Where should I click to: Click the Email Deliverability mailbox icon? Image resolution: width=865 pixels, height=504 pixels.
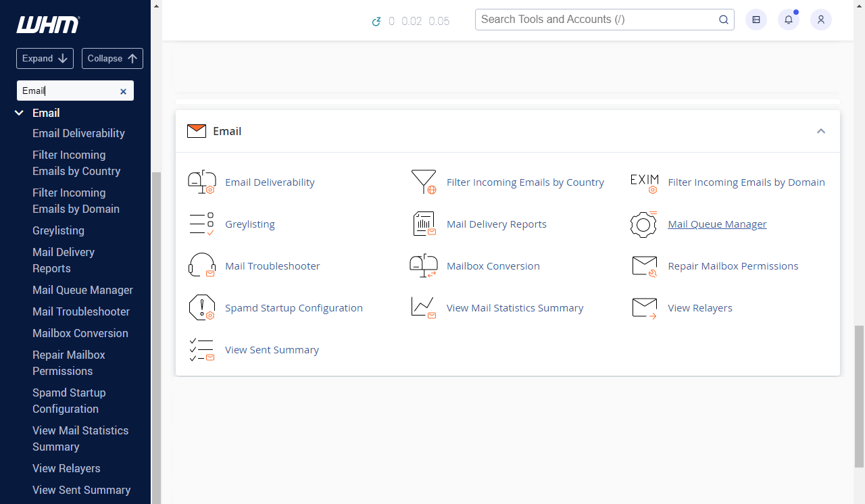click(201, 182)
